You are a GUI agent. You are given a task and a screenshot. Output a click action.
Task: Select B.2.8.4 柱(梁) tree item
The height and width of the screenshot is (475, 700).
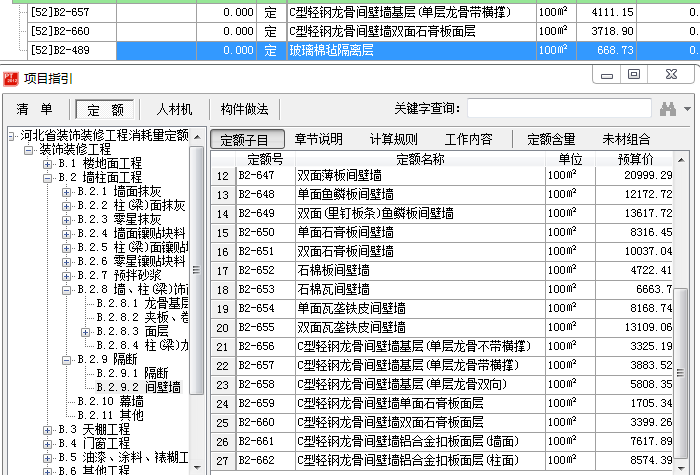(x=142, y=346)
